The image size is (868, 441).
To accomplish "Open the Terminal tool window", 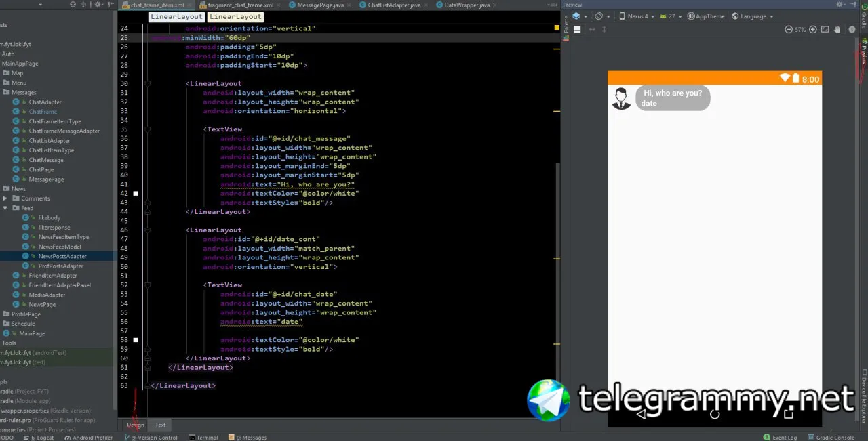I will pos(203,438).
